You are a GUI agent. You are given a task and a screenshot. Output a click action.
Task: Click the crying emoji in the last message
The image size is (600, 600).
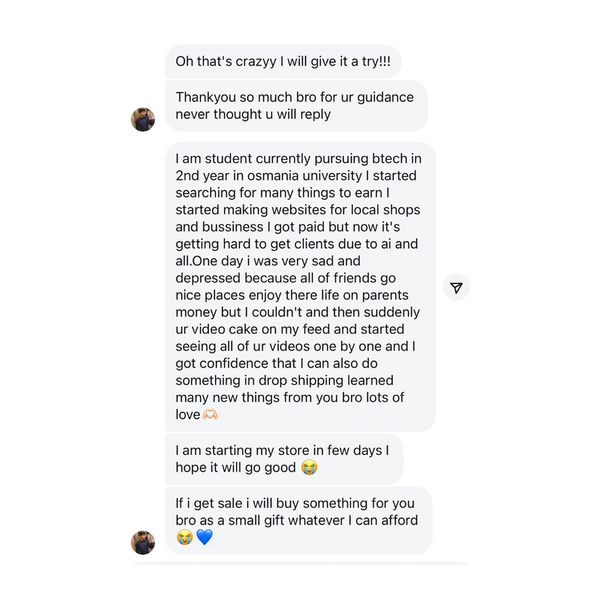point(184,538)
